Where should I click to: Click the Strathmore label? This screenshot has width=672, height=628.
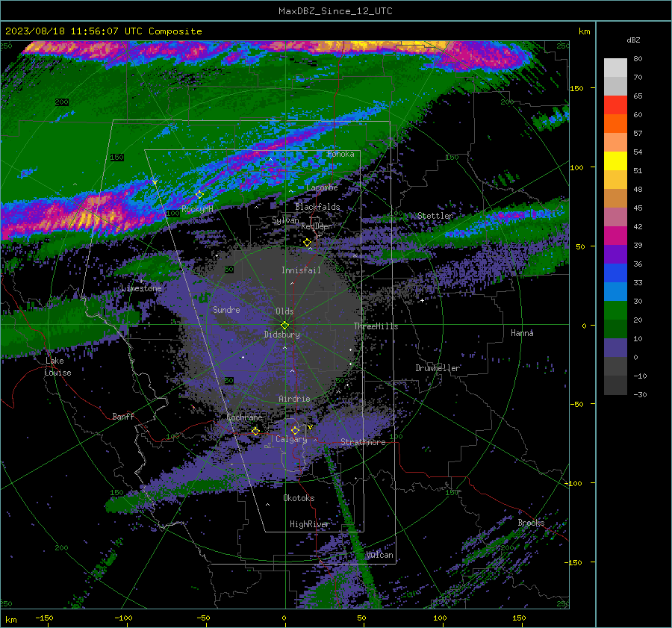(x=363, y=442)
